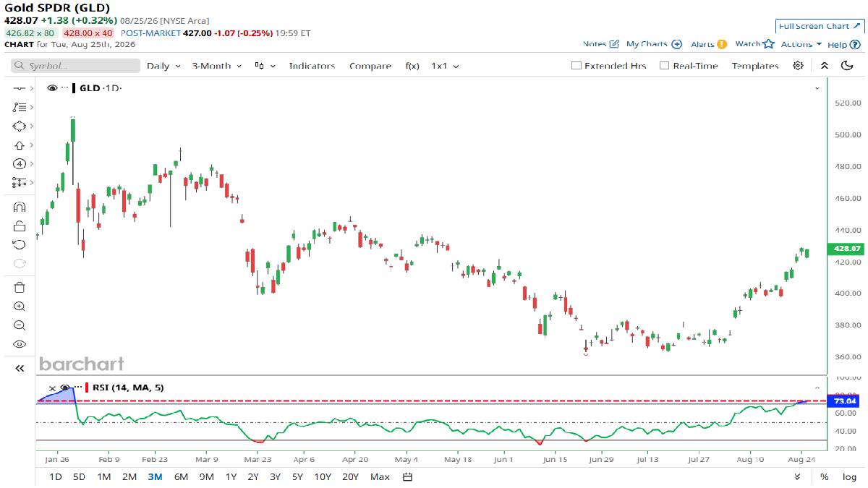Open the numbered pattern tools
Screen dimensions: 868x488
coord(20,163)
